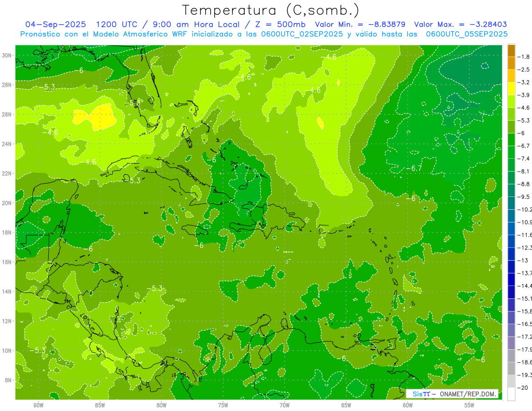Click initialization time "0600UTC_02SEP2025"
The width and height of the screenshot is (532, 411).
(300, 34)
